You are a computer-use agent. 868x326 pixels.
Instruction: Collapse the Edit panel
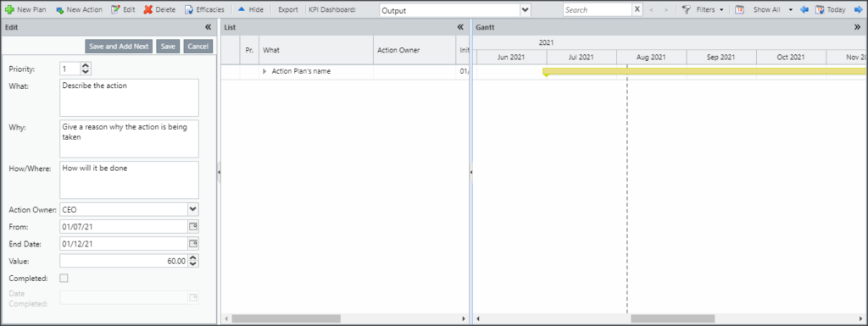click(209, 26)
